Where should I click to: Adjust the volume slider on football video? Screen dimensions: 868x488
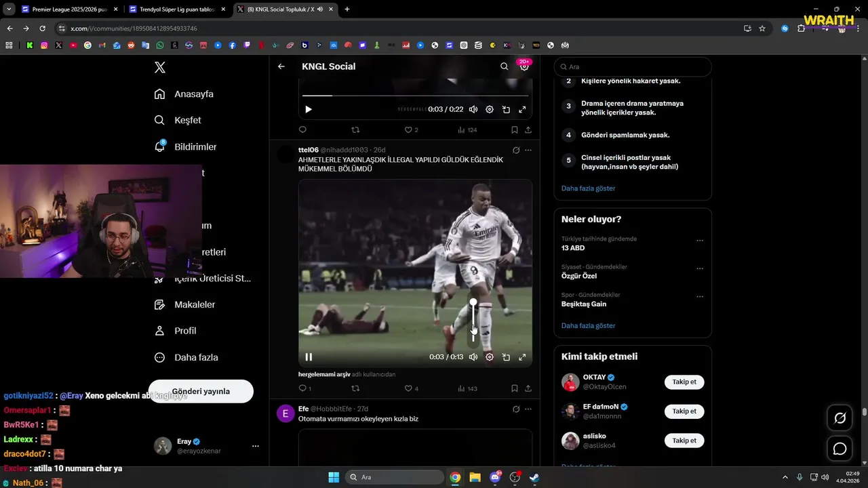point(473,321)
